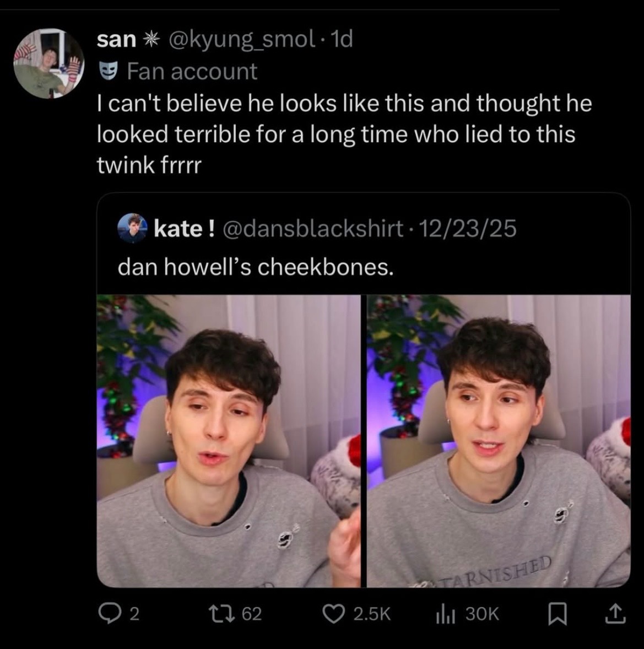Bookmark this post
Image resolution: width=644 pixels, height=649 pixels.
click(556, 614)
